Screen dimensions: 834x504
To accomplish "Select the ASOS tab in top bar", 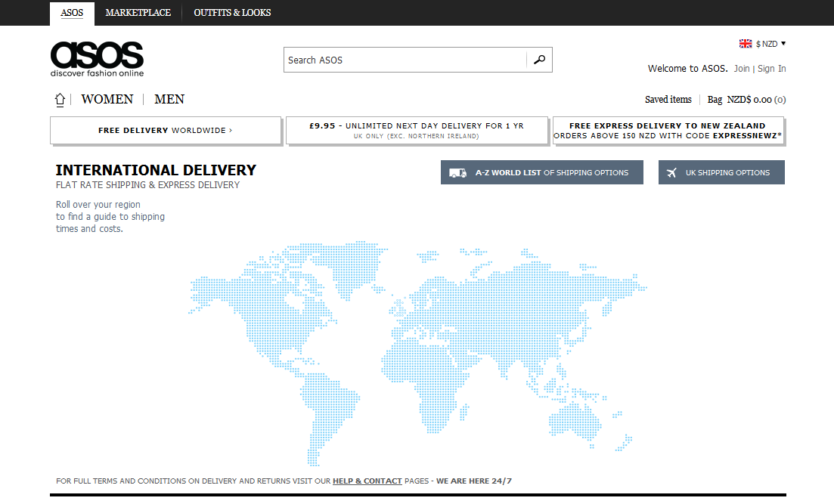I will [72, 13].
